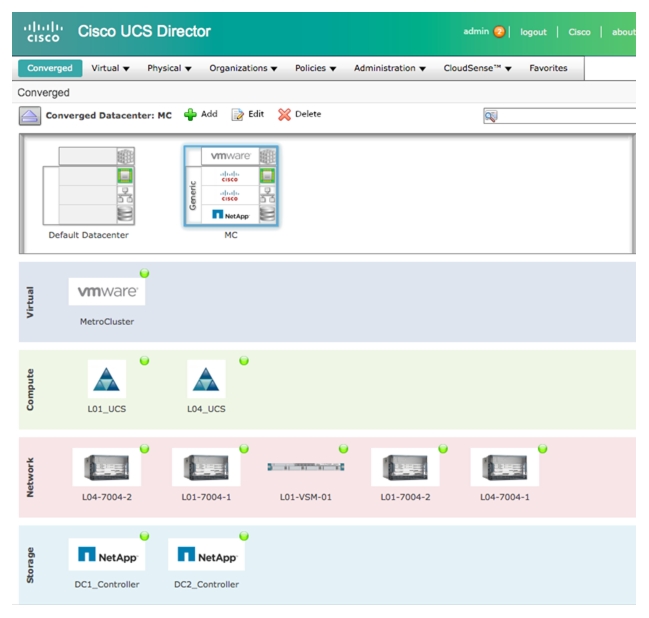
Task: Open the CloudSense dropdown menu
Action: [478, 68]
